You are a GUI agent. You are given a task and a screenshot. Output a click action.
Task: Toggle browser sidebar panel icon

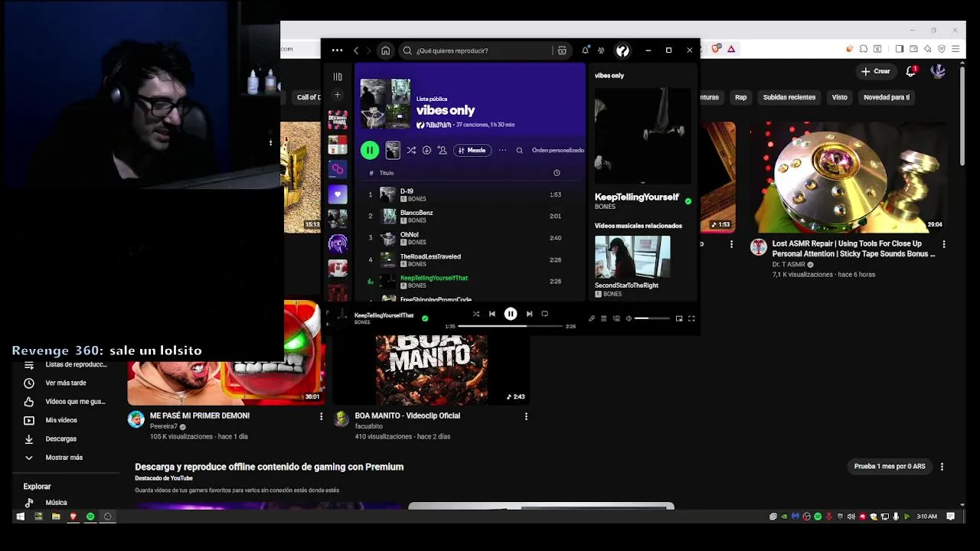tap(900, 49)
